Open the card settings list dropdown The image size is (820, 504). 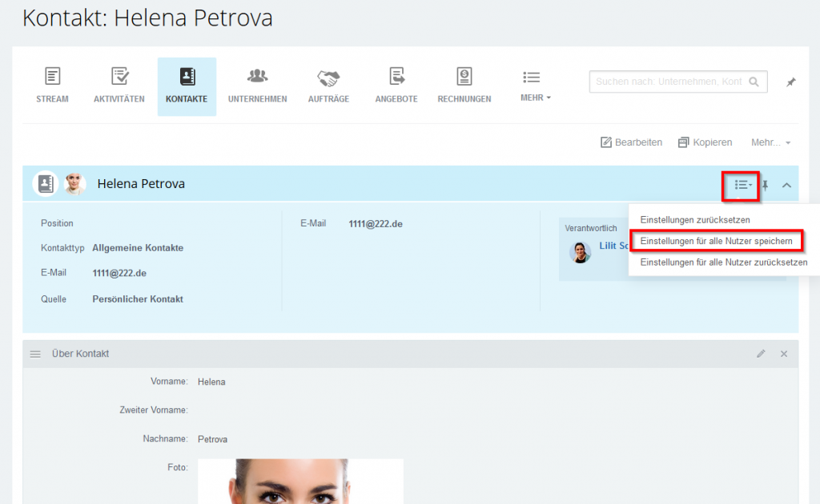pyautogui.click(x=742, y=185)
